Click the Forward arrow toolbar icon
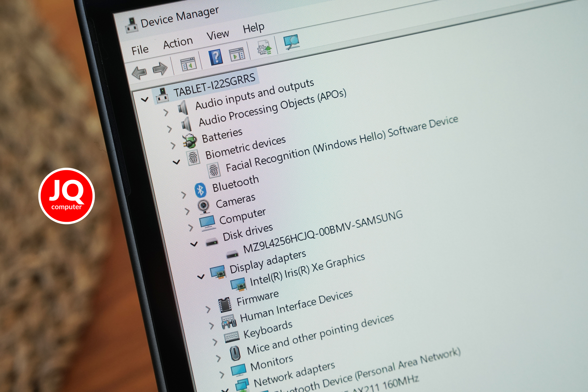The image size is (588, 392). [x=160, y=69]
